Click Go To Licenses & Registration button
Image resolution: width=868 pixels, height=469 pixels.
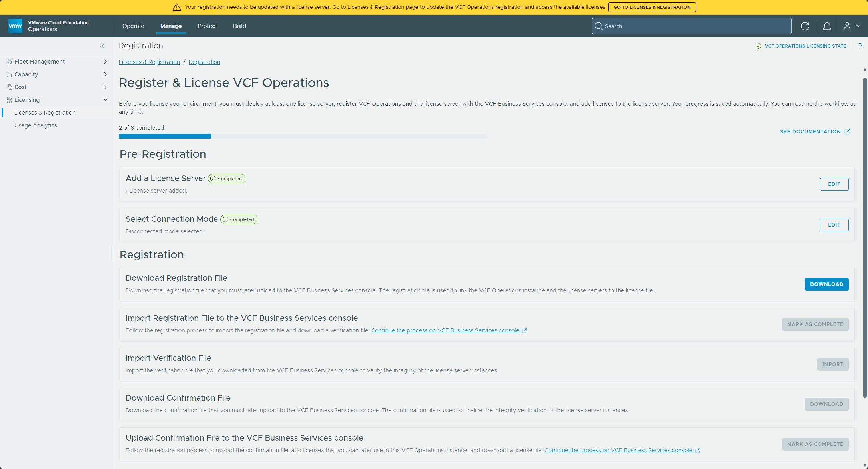[652, 7]
